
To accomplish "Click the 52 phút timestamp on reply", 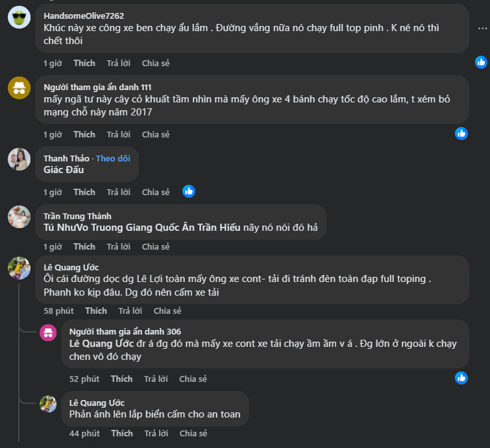I will click(84, 379).
